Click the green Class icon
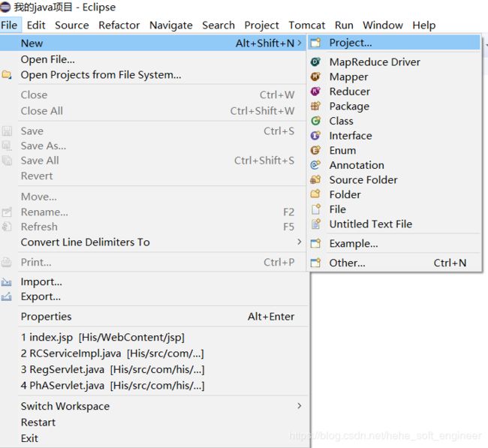Viewport: 488px width, 448px height. [x=315, y=121]
